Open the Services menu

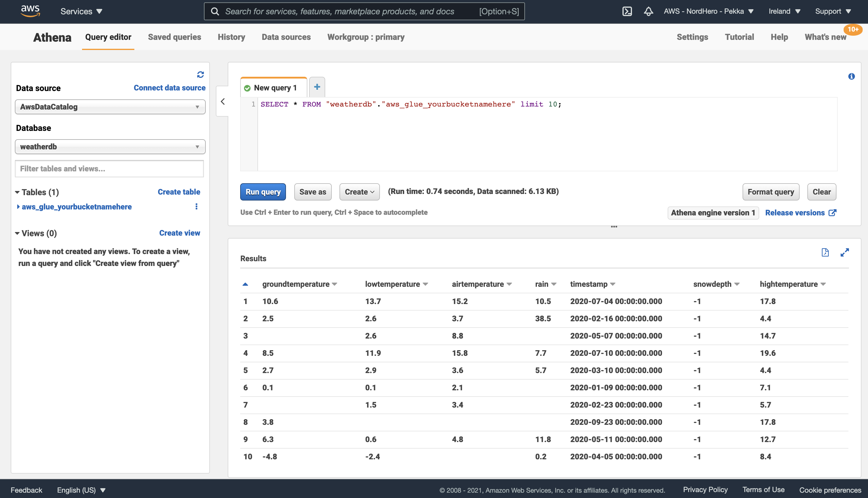(81, 11)
